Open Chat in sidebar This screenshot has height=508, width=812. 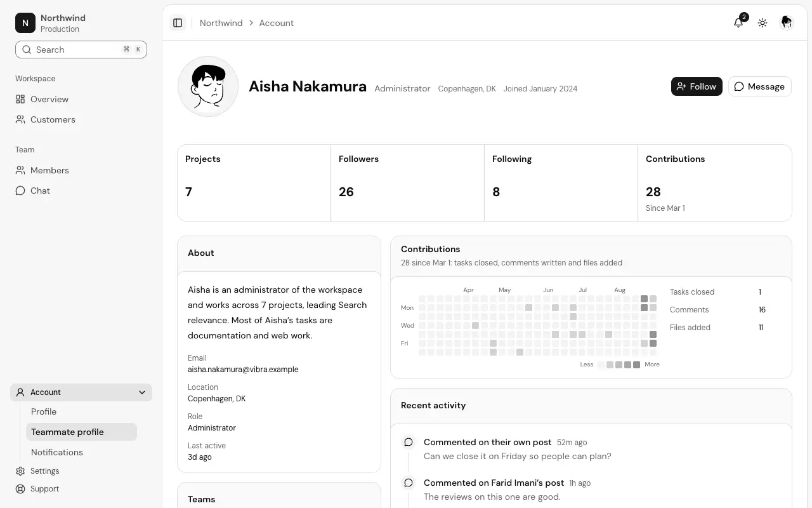(x=81, y=190)
